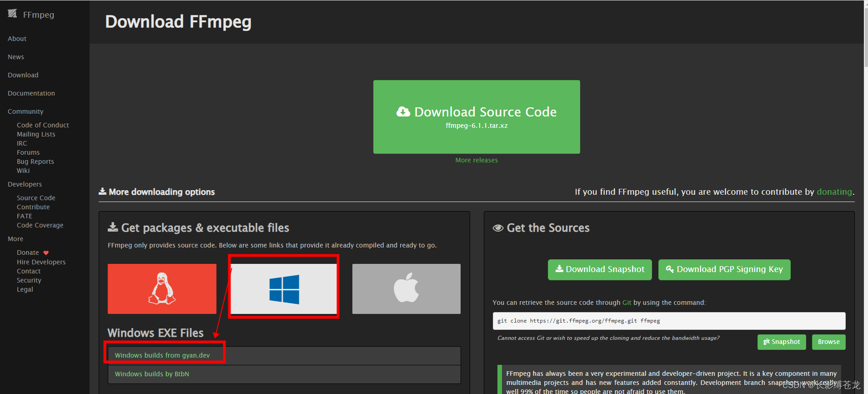The height and width of the screenshot is (394, 868).
Task: Click the Browse button
Action: pos(828,342)
